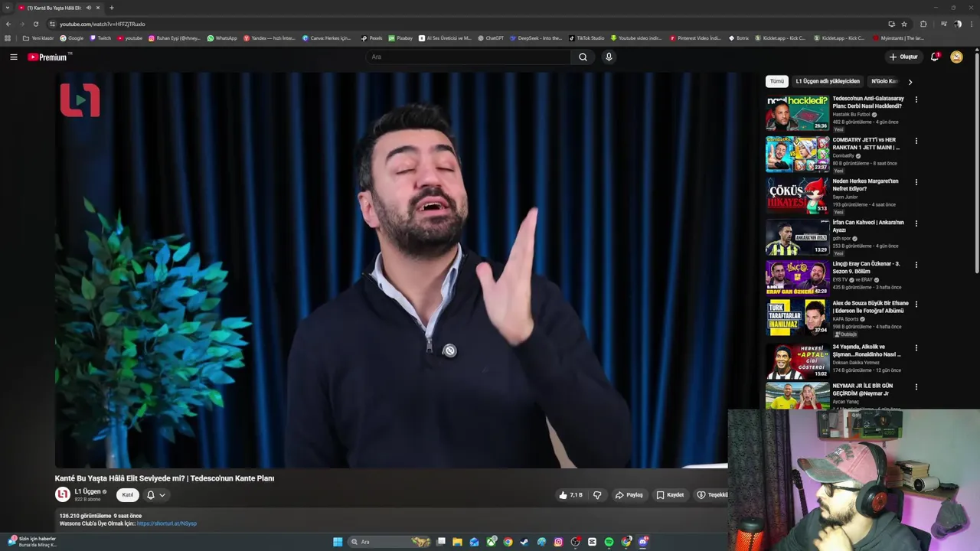Toggle subscription notification bell for L1 Üçgen
980x551 pixels.
pyautogui.click(x=151, y=495)
